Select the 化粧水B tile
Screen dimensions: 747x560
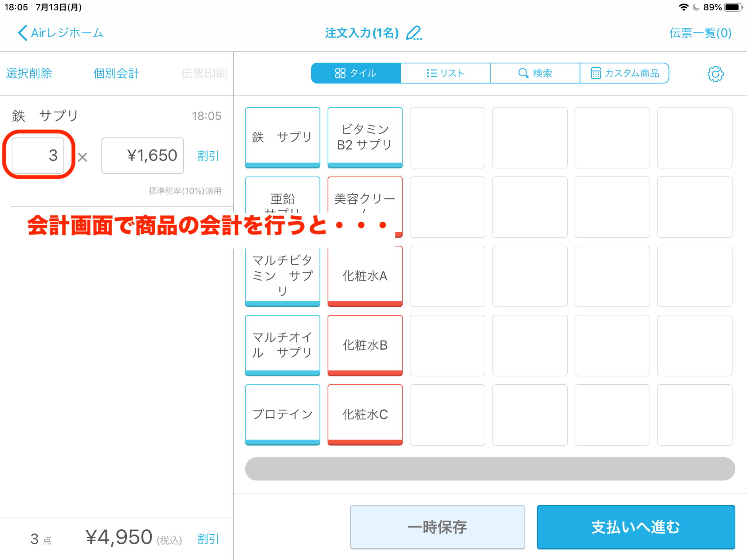pos(365,345)
